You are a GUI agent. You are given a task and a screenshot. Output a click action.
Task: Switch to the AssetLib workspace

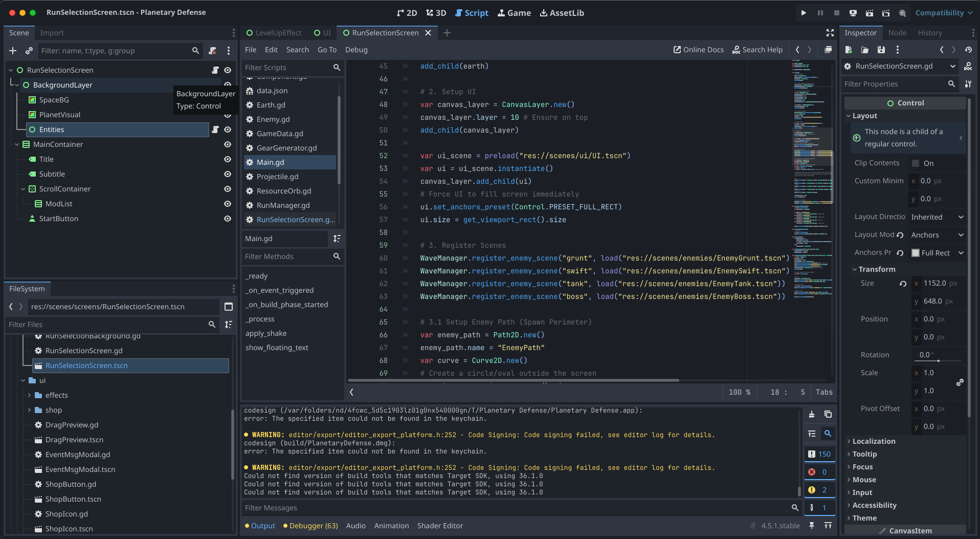562,13
